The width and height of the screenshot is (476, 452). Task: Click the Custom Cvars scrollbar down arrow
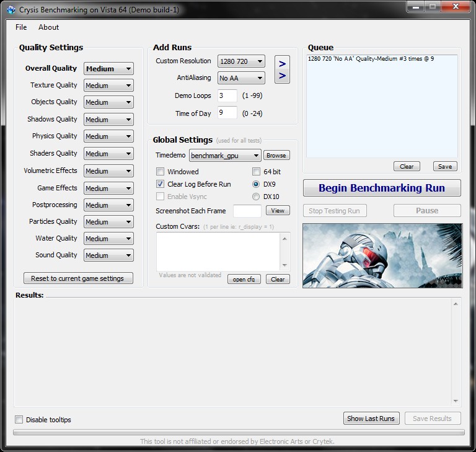pyautogui.click(x=284, y=265)
